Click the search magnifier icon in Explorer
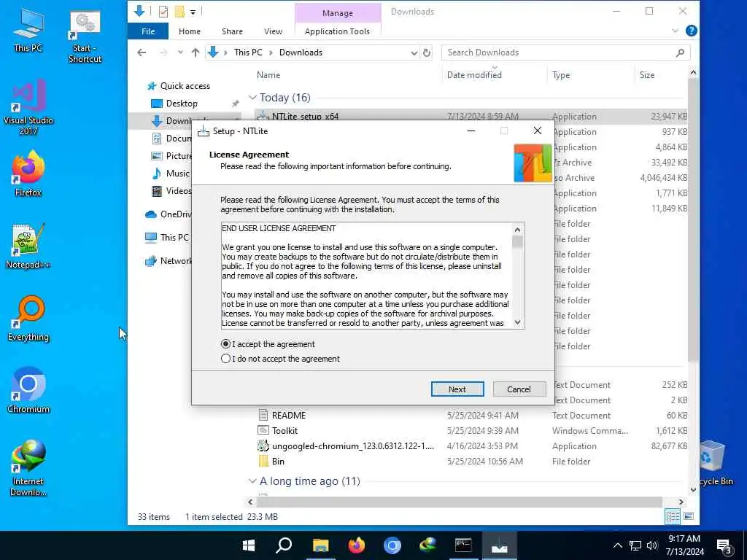 point(681,52)
